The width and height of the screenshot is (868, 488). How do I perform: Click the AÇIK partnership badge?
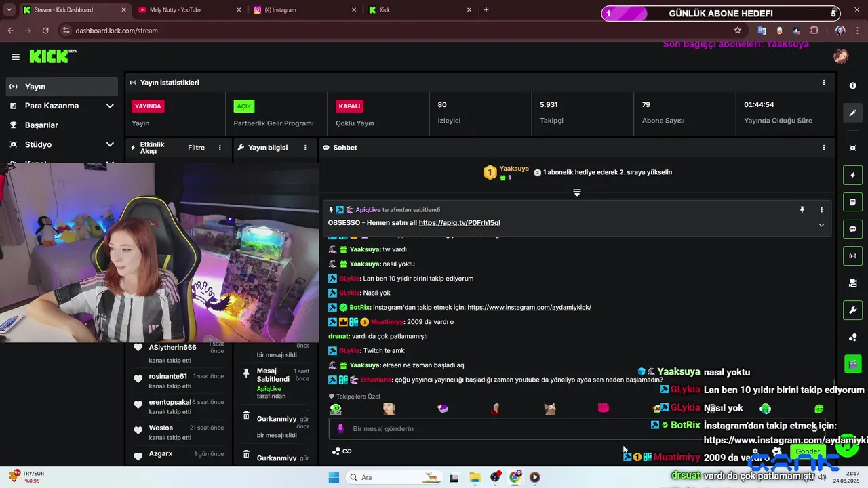click(x=244, y=106)
